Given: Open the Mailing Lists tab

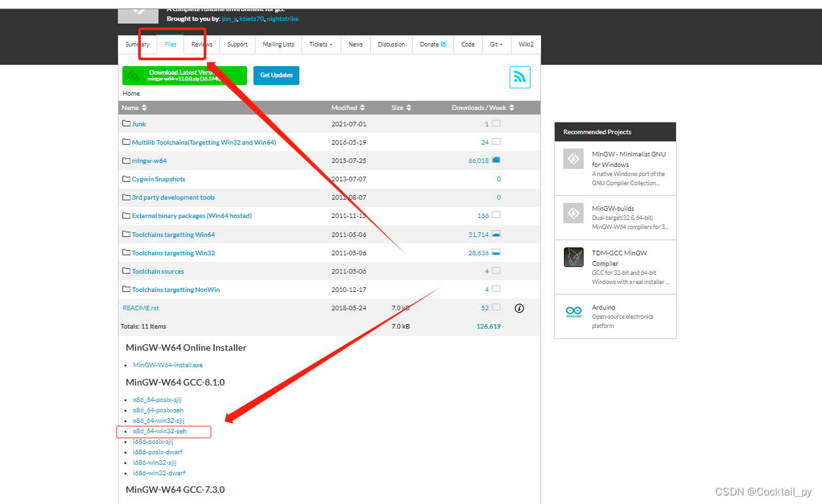Looking at the screenshot, I should coord(278,45).
